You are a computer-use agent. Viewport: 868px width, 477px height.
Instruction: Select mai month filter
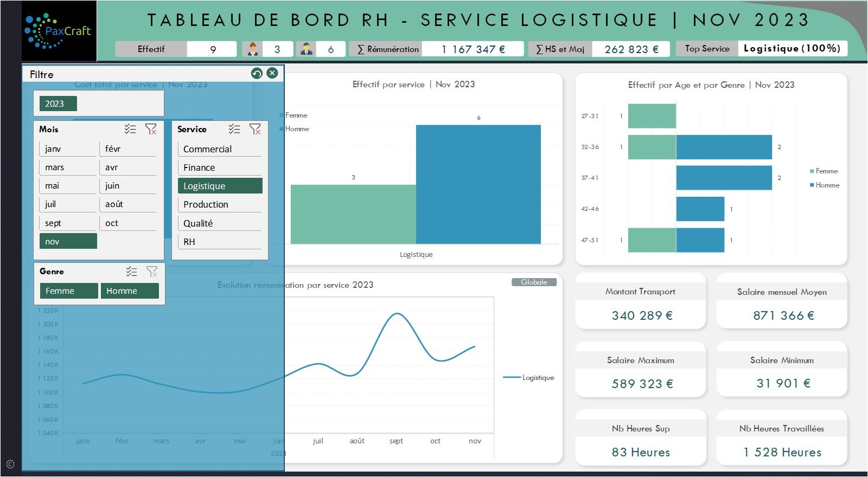click(67, 185)
